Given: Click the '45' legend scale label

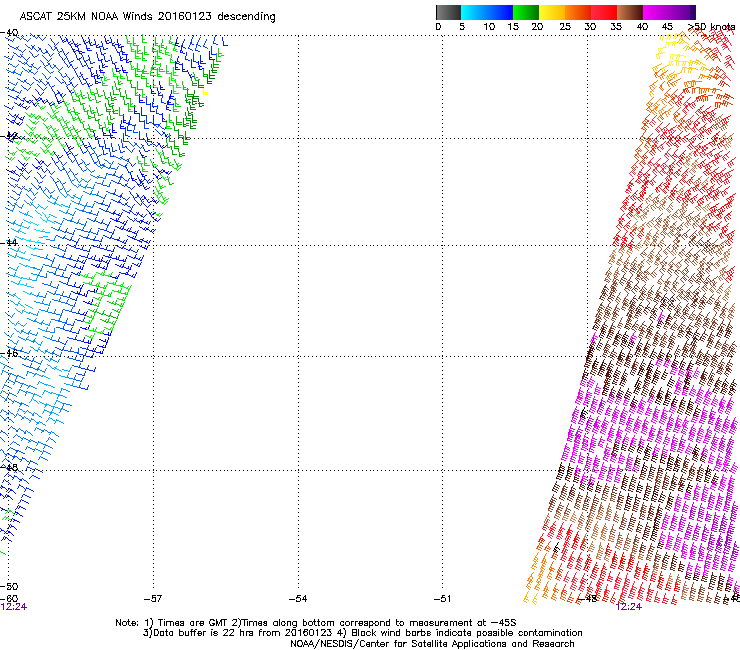Looking at the screenshot, I should tap(667, 27).
